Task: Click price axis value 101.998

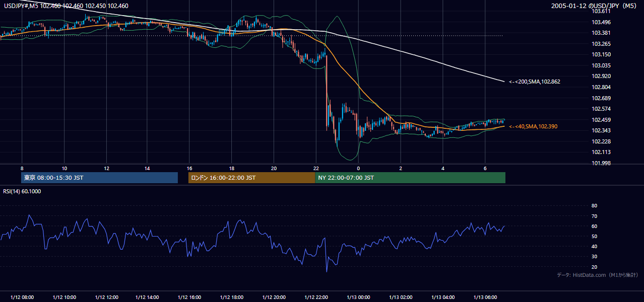Action: point(601,163)
